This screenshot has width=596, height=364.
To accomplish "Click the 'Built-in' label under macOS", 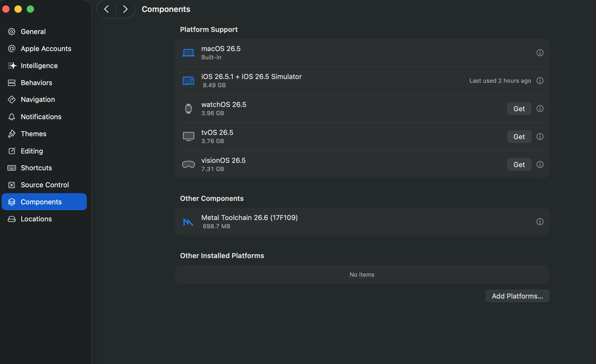I will pyautogui.click(x=211, y=57).
